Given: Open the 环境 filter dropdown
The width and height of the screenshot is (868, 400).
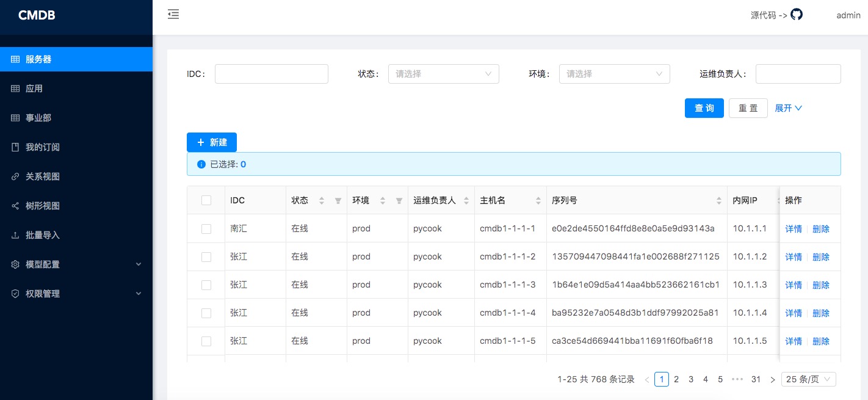Looking at the screenshot, I should point(614,74).
